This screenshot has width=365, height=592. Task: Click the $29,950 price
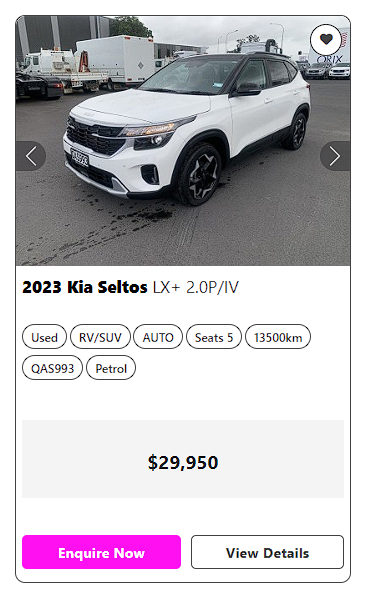[183, 462]
